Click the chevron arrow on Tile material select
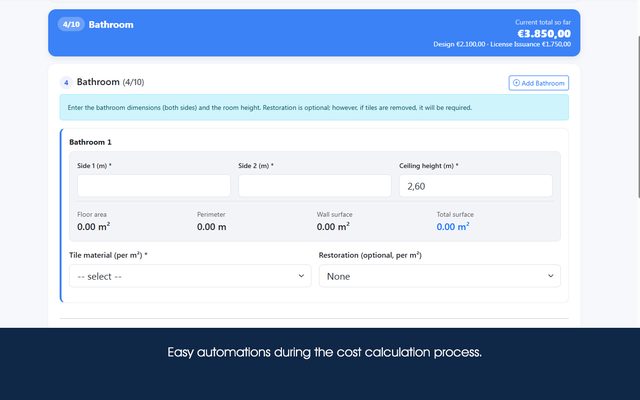 [x=301, y=276]
